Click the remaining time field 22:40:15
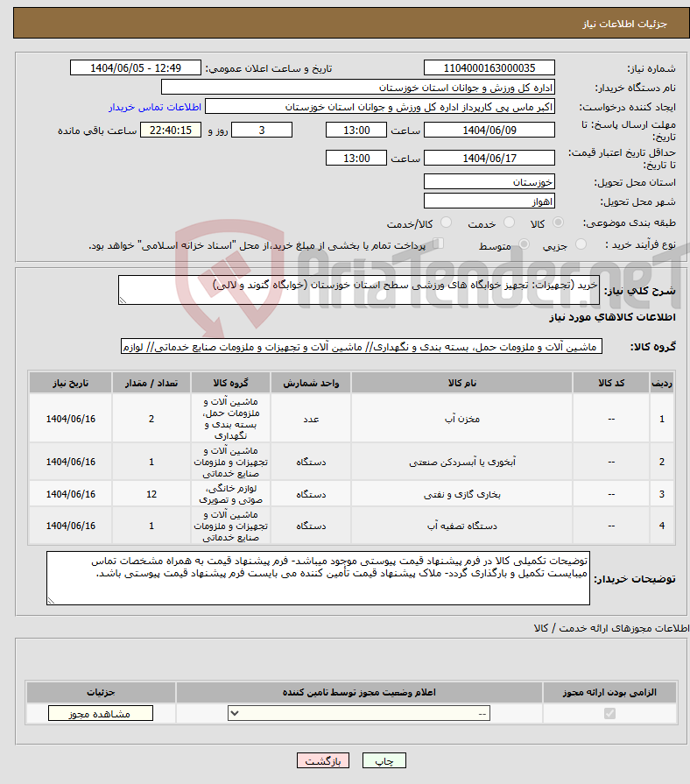This screenshot has height=784, width=690. point(171,130)
